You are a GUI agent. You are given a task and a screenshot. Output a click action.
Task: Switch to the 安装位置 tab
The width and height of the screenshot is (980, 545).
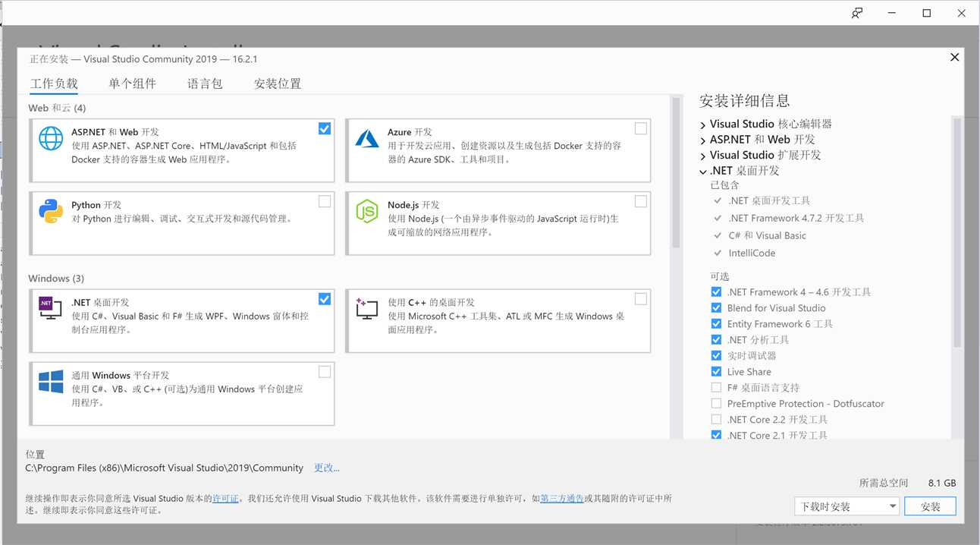tap(278, 83)
